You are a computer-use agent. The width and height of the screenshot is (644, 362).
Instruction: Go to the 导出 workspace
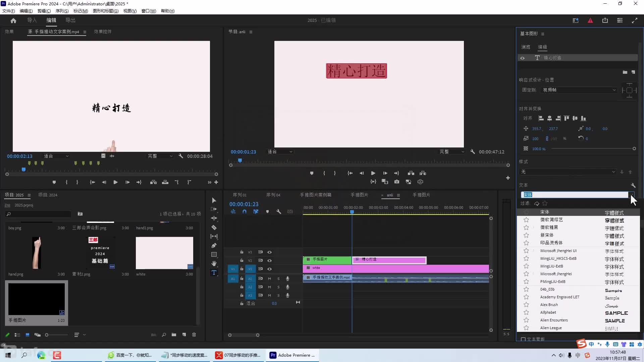click(x=70, y=20)
